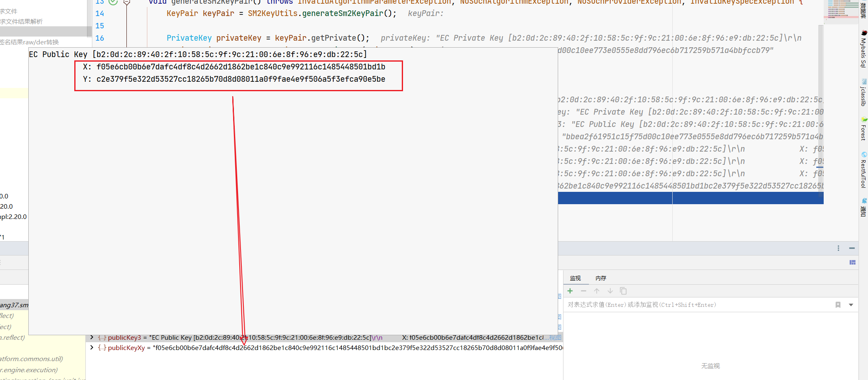Open the jclasslib tool window
This screenshot has width=868, height=380.
point(863,92)
